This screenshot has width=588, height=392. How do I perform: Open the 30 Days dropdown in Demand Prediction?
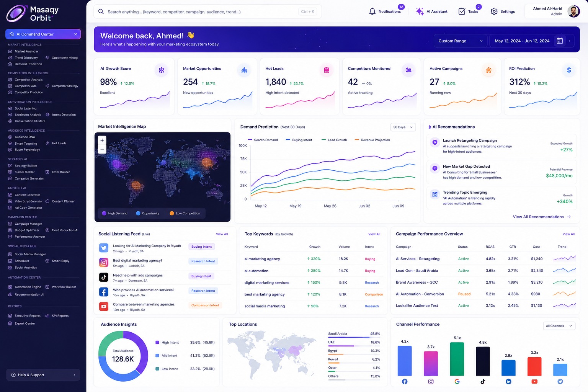point(403,127)
